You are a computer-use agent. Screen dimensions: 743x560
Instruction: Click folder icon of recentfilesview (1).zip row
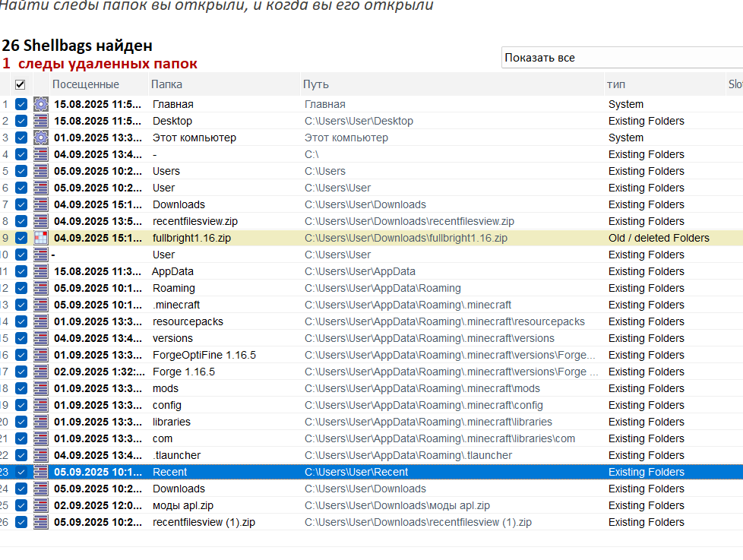point(41,521)
